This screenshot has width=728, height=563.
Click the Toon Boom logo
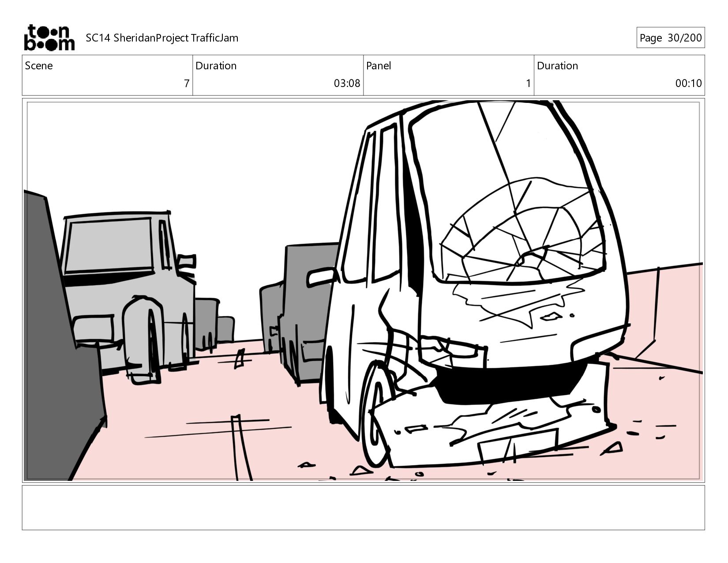coord(49,38)
